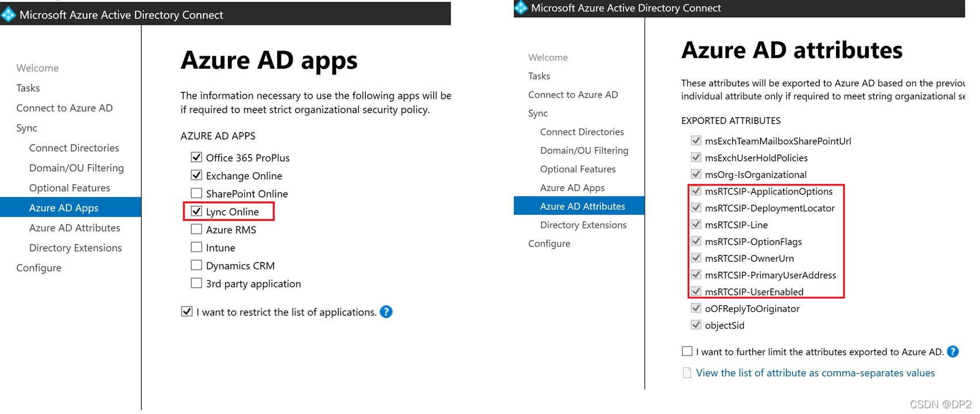The width and height of the screenshot is (980, 414).
Task: Check further limit attributes exported checkbox
Action: click(x=687, y=351)
